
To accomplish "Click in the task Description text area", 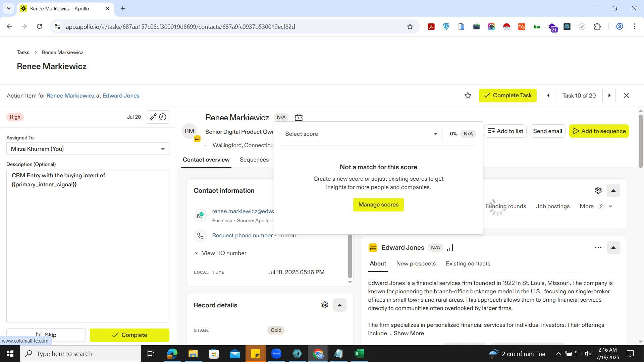I will [x=88, y=246].
